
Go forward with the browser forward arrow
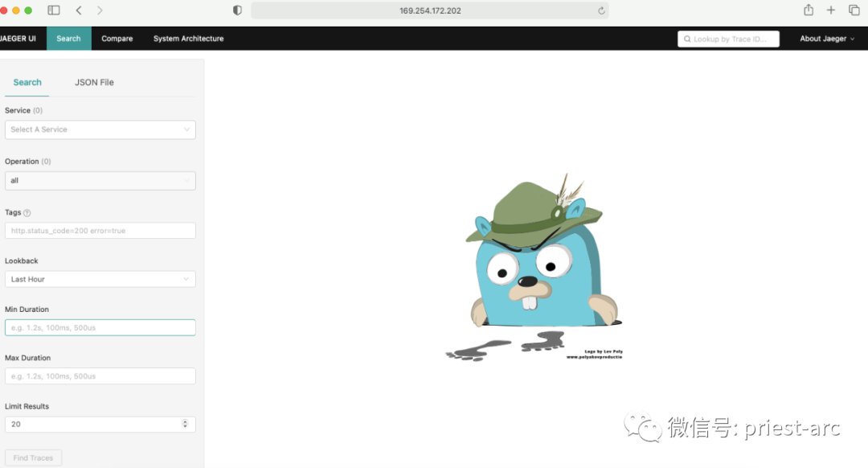coord(100,10)
